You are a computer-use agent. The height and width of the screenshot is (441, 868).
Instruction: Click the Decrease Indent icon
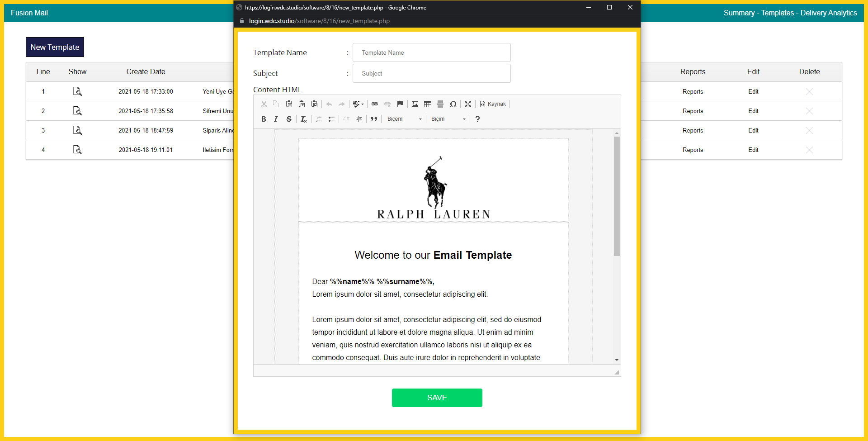click(346, 119)
